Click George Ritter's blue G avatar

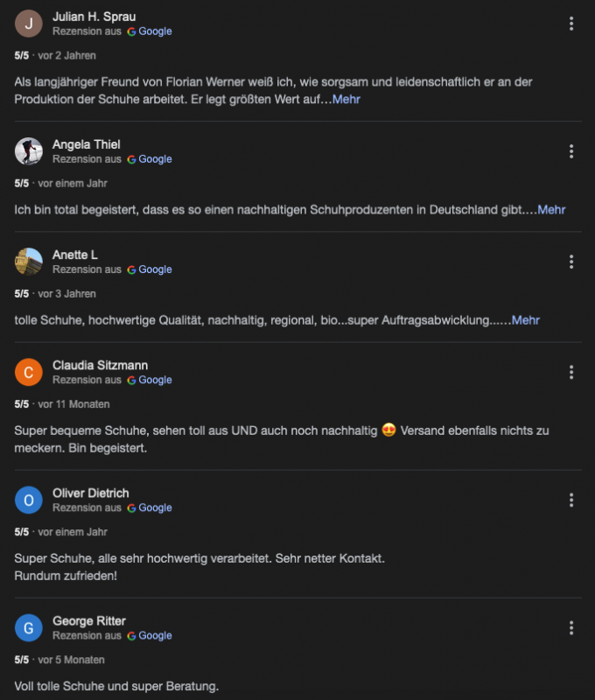tap(29, 627)
